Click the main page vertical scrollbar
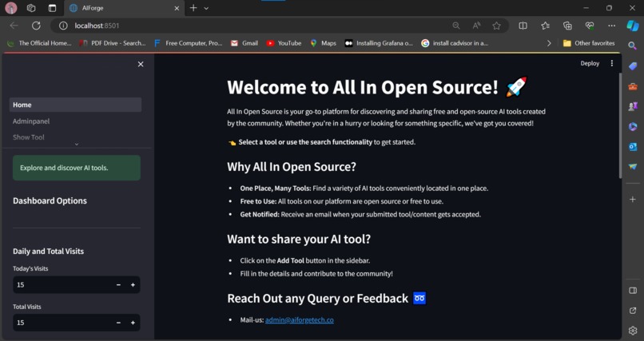The height and width of the screenshot is (341, 644). pos(620,125)
